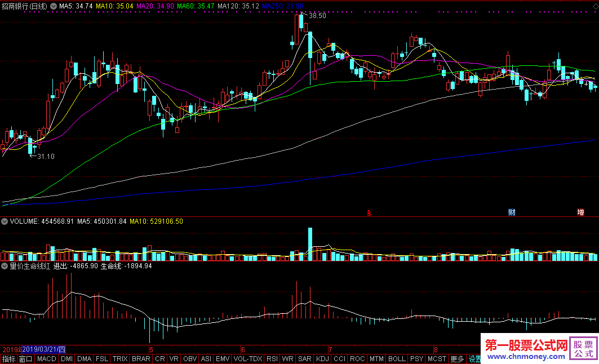Click the tallest cyan volume bar
Screen dimensions: 599x364
(x=310, y=245)
